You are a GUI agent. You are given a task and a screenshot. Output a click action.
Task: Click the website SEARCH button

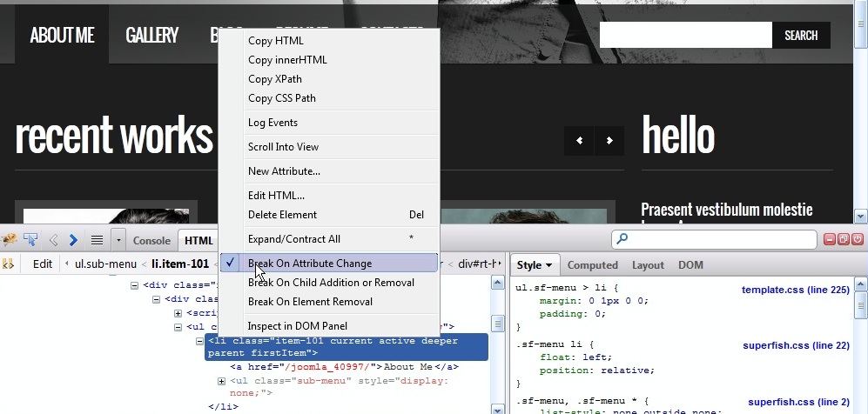coord(800,36)
